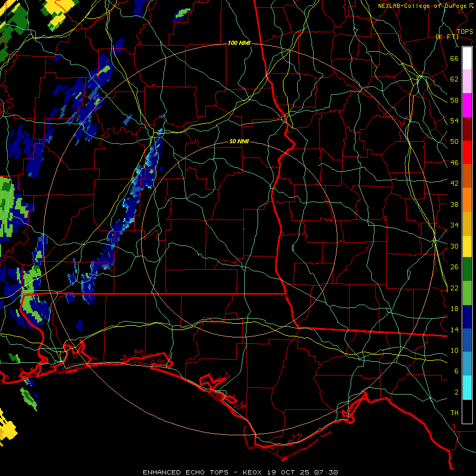The height and width of the screenshot is (476, 476).
Task: Click the 100 NMI range ring label
Action: point(239,43)
